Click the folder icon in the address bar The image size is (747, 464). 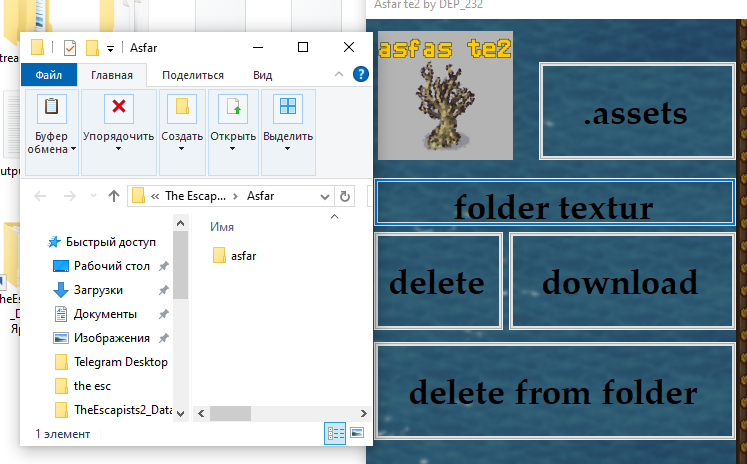pyautogui.click(x=138, y=196)
